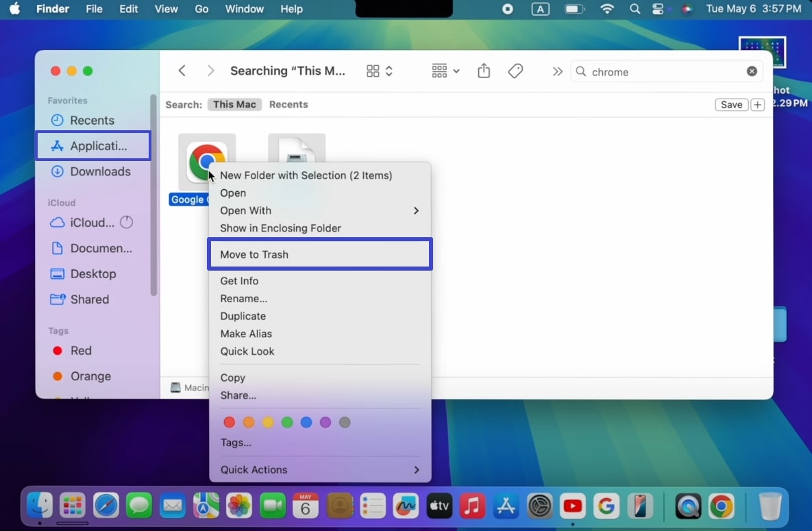Apply the blue color tag swatch

click(306, 422)
